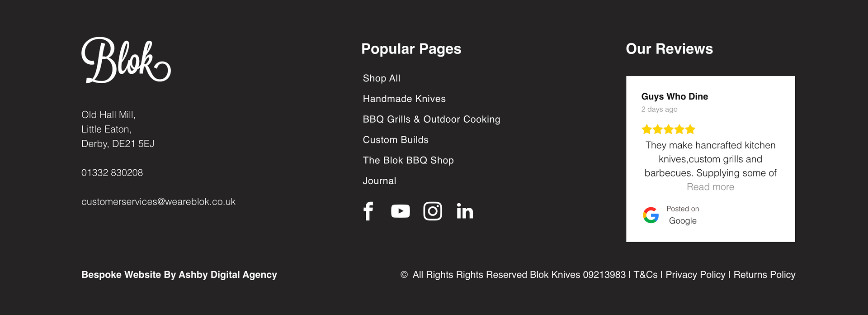Click the five-star rating in review
The image size is (868, 315).
pyautogui.click(x=668, y=129)
